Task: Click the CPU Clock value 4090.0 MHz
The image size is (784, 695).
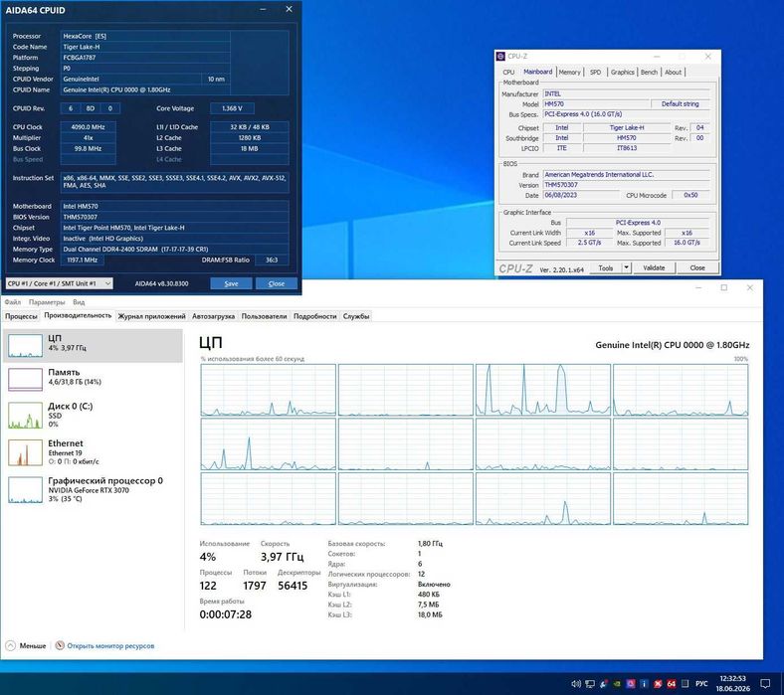Action: (88, 127)
